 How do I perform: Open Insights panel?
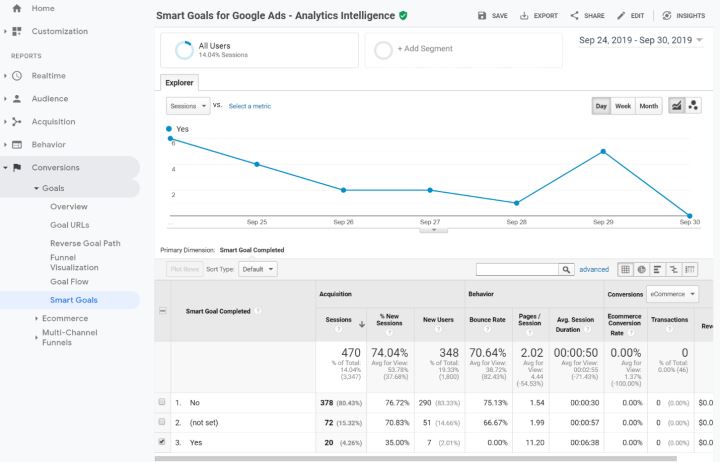click(683, 16)
